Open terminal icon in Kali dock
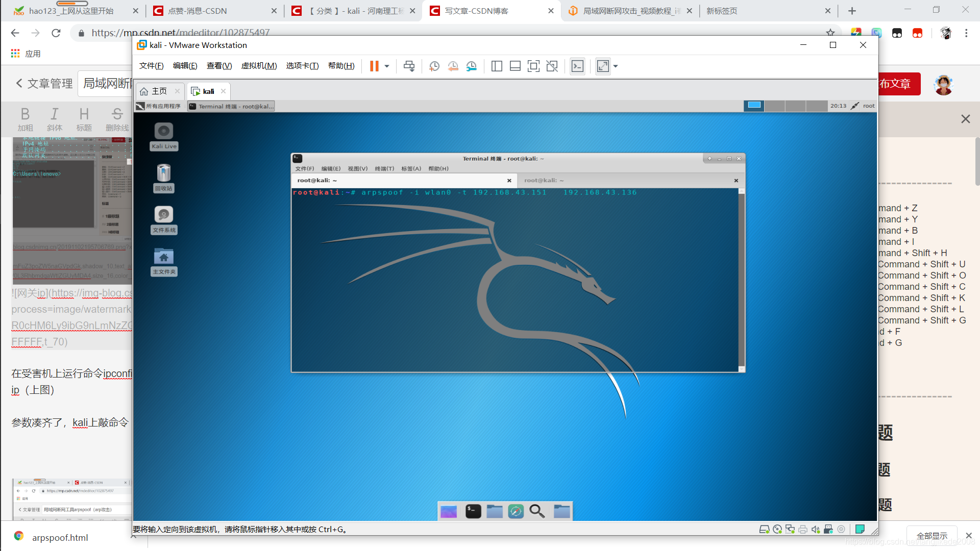980x551 pixels. tap(473, 511)
